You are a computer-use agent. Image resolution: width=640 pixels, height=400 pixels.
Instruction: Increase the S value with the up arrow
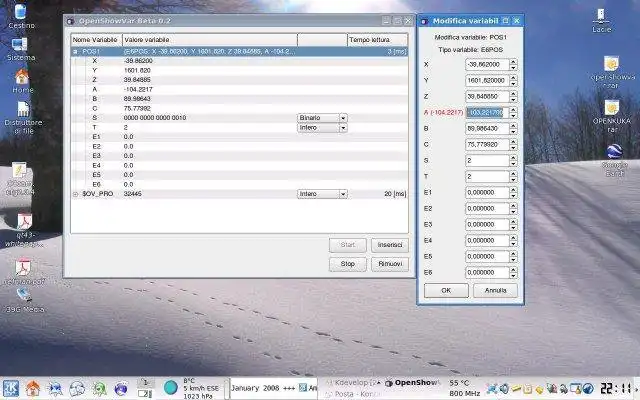click(x=513, y=158)
